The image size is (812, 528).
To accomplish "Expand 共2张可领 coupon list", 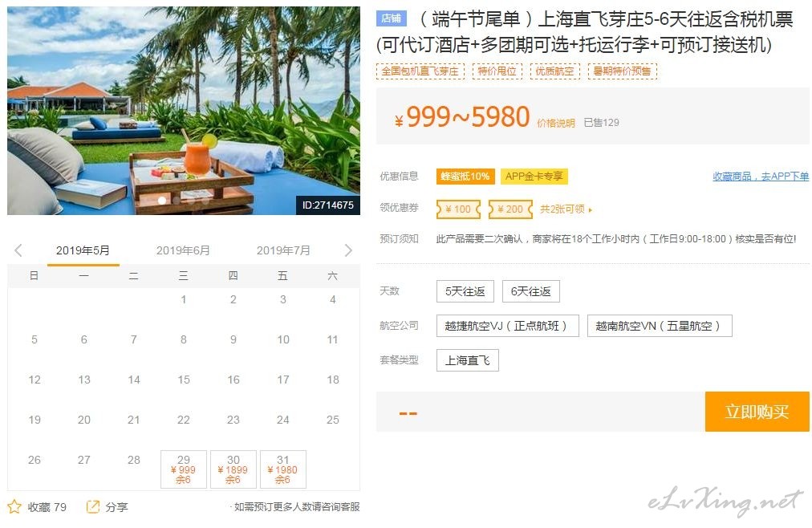I will coord(566,209).
